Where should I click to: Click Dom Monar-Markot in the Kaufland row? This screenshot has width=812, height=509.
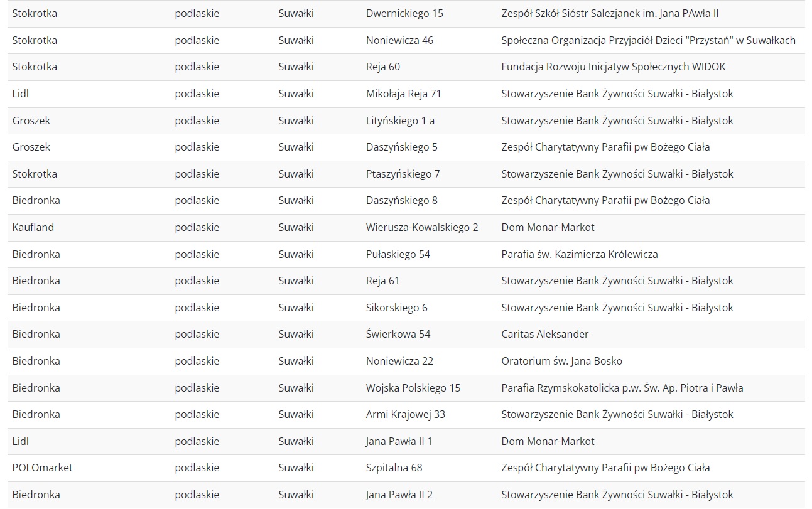pos(548,227)
